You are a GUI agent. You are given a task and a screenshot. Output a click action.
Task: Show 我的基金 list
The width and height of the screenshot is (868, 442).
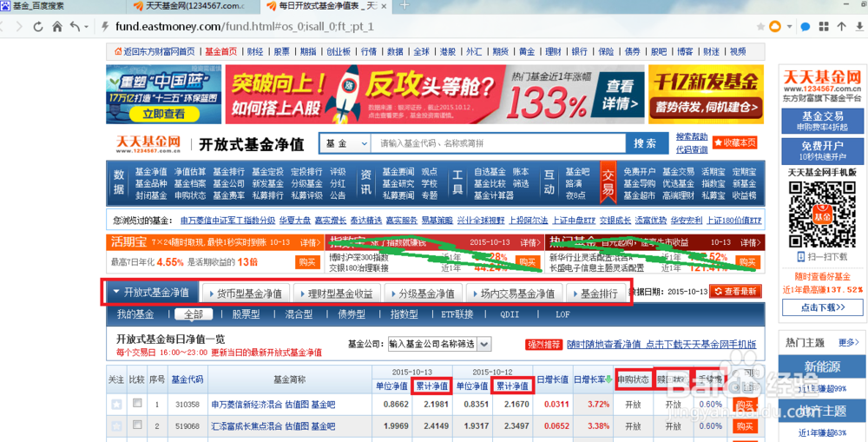pos(135,314)
